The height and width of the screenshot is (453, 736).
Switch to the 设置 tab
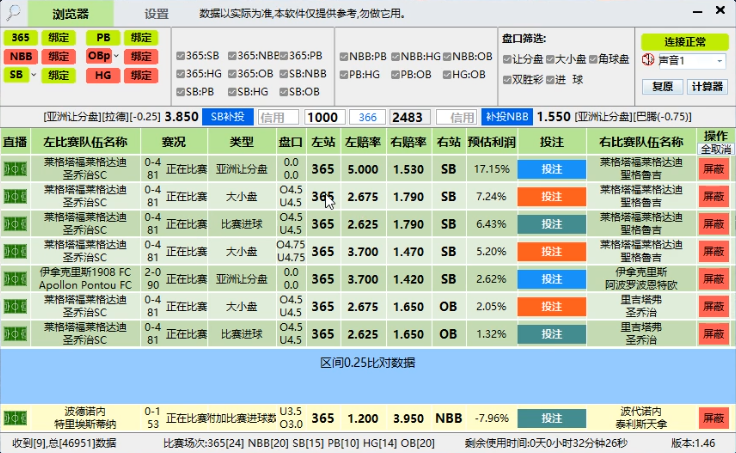(x=157, y=14)
